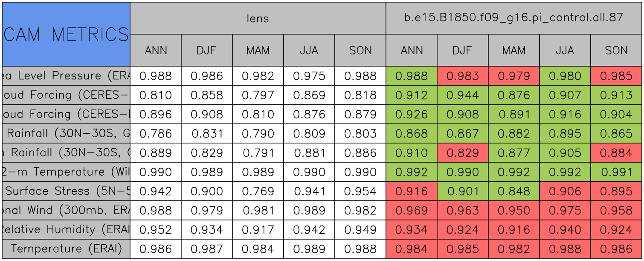Click MAM header under pi_control run
This screenshot has height=261, width=644.
pyautogui.click(x=514, y=50)
